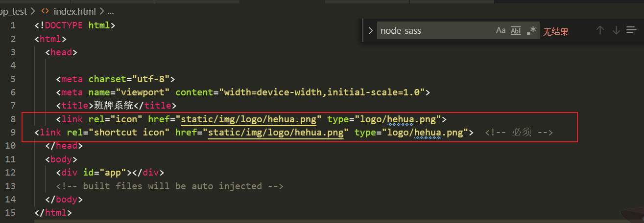Viewport: 644px width, 223px height.
Task: Expand the replace toggle chevron in find widget
Action: click(x=370, y=30)
